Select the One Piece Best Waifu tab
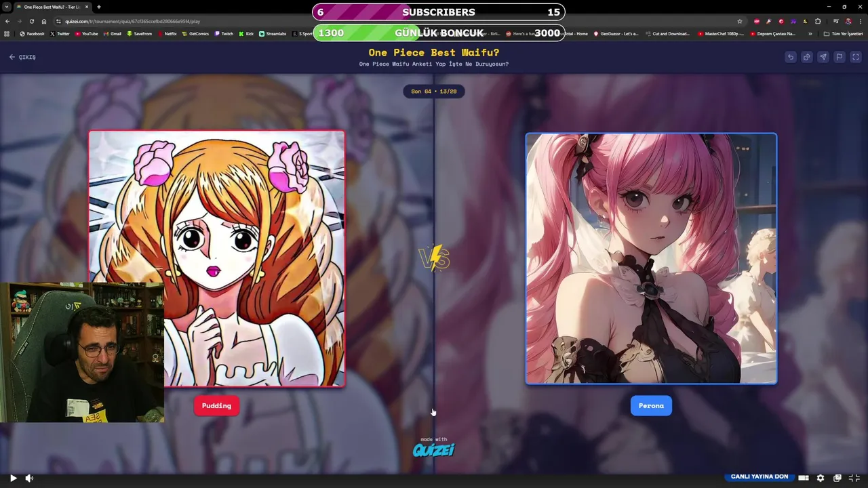 [x=52, y=7]
